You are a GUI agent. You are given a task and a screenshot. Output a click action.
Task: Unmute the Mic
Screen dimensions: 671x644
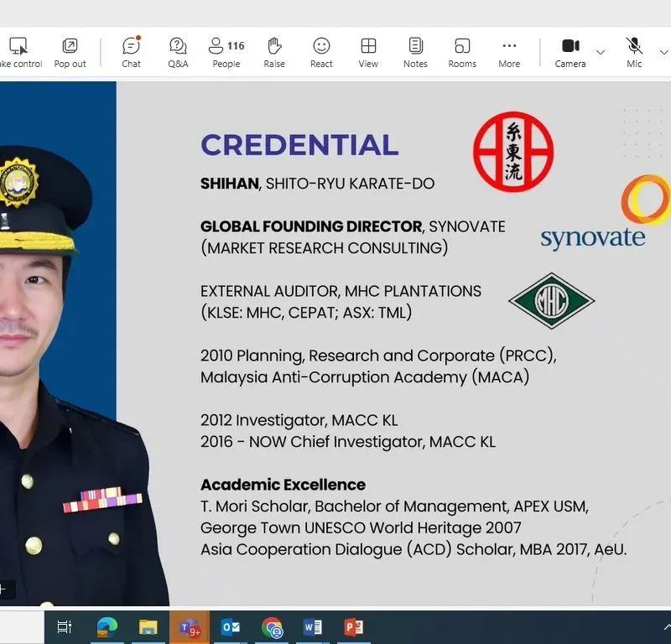click(x=634, y=53)
